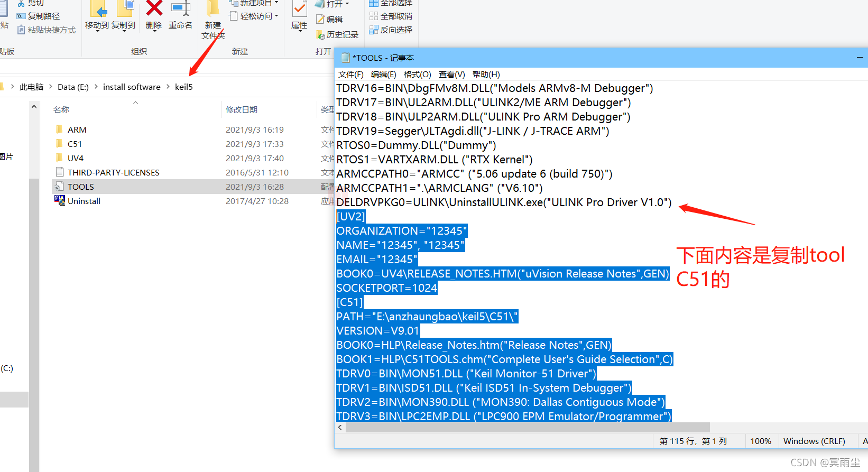Select the UV4 folder
The height and width of the screenshot is (472, 868).
[76, 159]
